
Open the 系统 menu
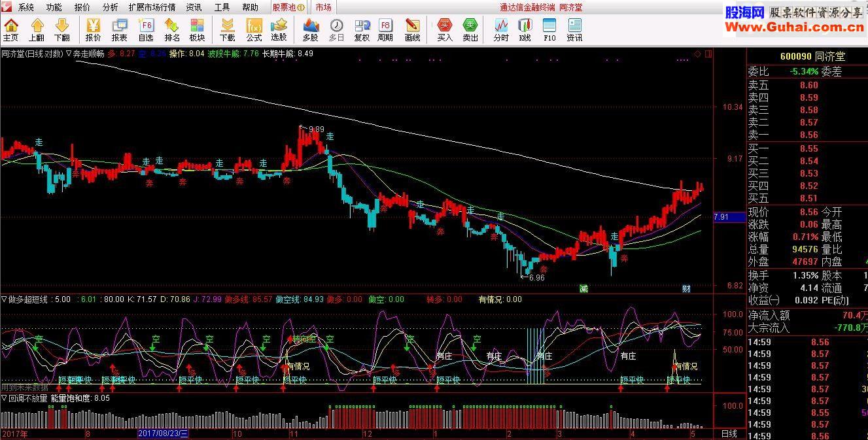point(26,7)
